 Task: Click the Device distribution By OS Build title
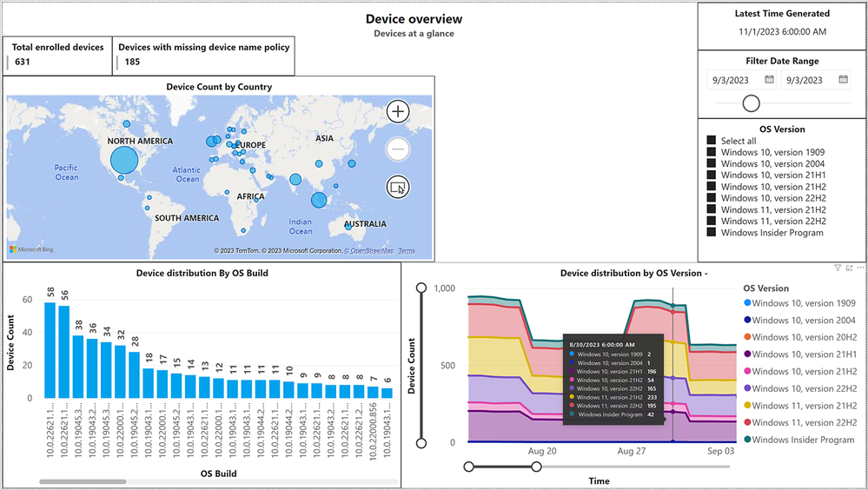click(202, 273)
